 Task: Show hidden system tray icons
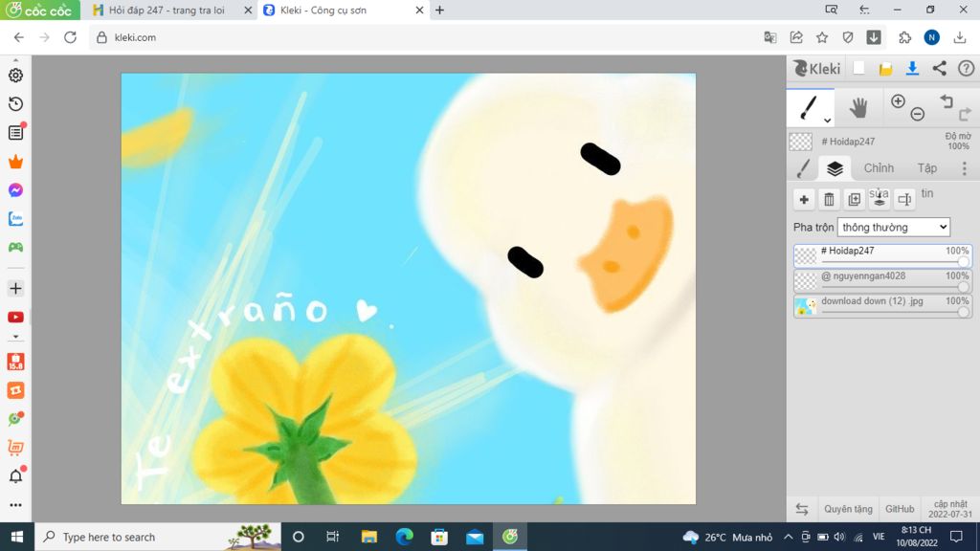point(788,537)
